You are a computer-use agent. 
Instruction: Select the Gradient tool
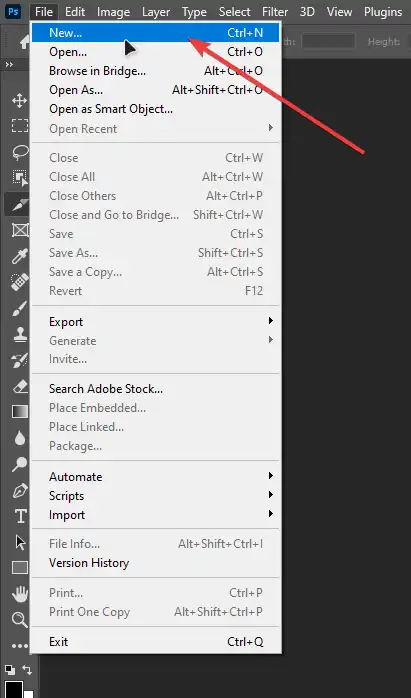[20, 412]
